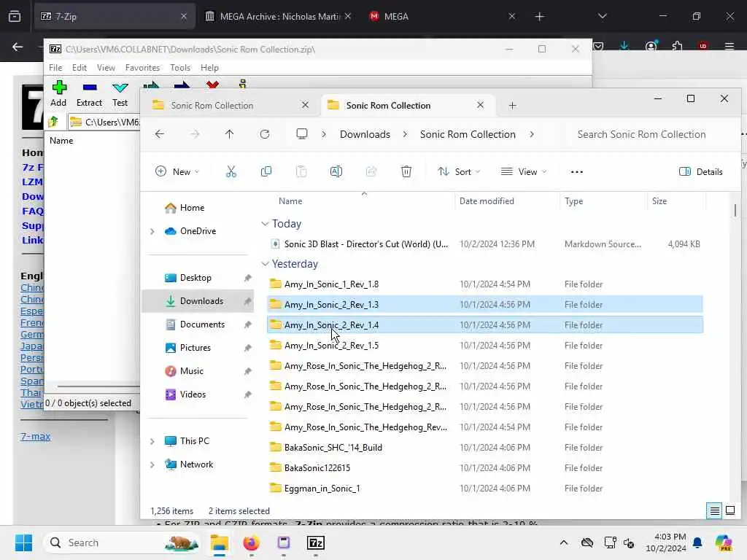Viewport: 747px width, 560px height.
Task: Go up one level in 7-Zip path bar
Action: (53, 122)
